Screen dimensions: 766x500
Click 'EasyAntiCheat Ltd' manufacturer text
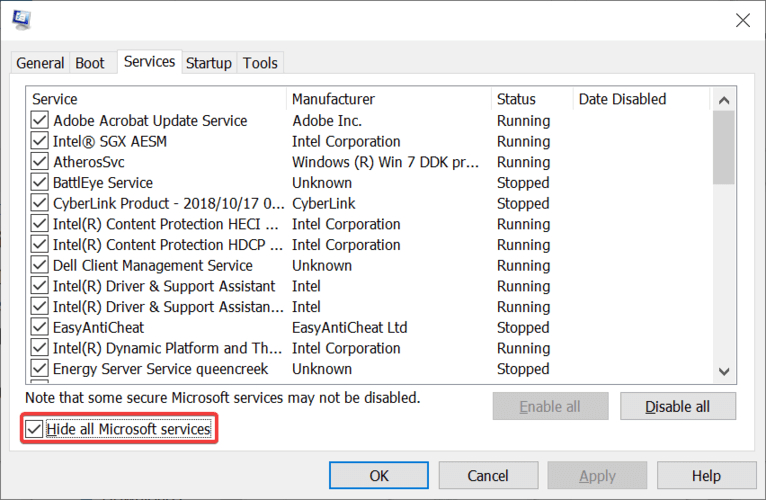coord(350,327)
